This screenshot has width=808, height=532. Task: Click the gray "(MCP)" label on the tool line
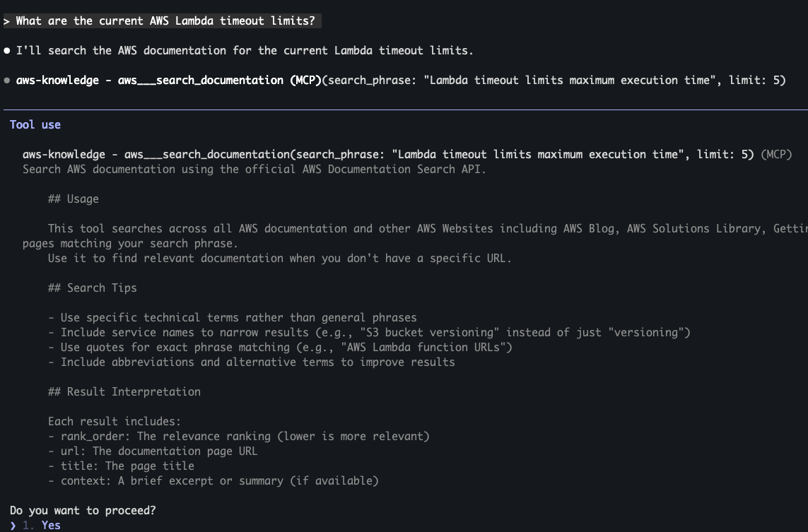click(x=776, y=154)
